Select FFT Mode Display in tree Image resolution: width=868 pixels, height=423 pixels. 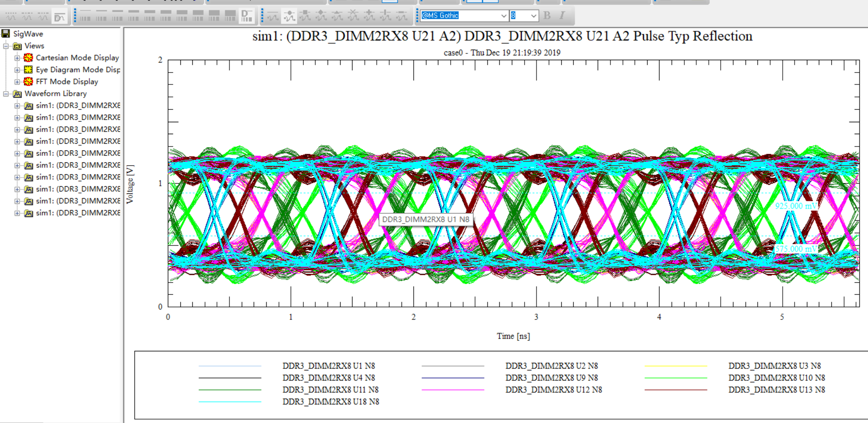coord(67,82)
